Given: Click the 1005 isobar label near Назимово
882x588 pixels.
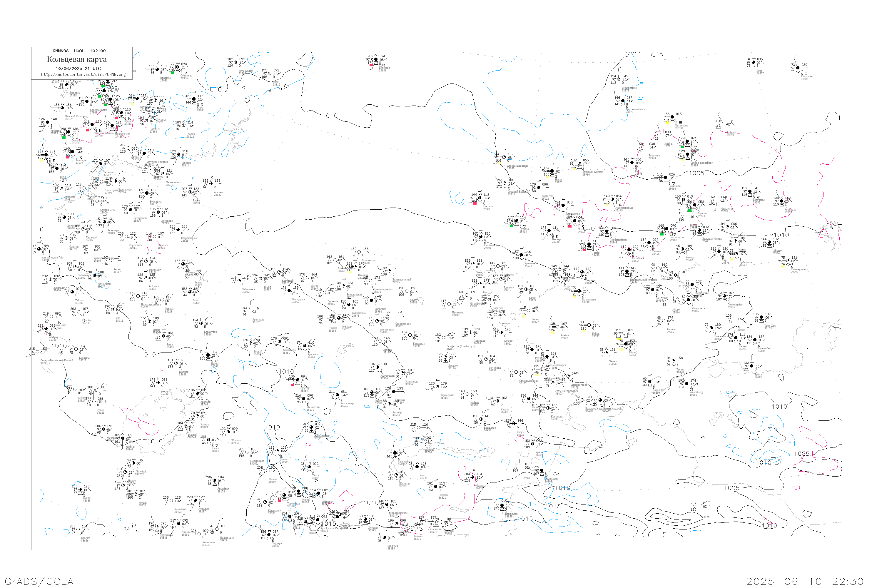Looking at the screenshot, I should point(696,173).
